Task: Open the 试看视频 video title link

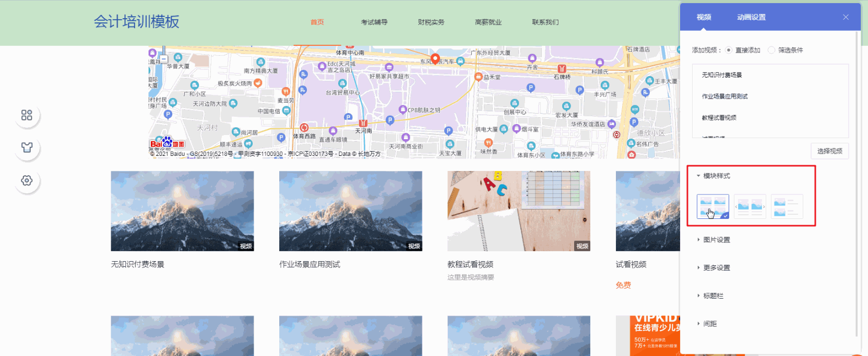Action: pos(631,264)
